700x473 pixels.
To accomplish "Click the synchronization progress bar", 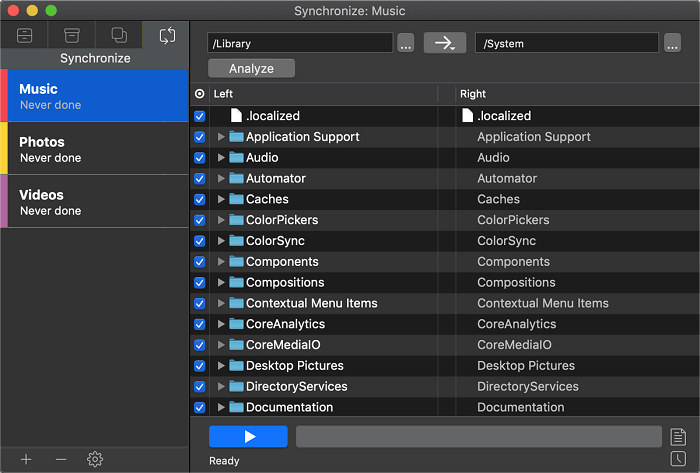I will [x=479, y=436].
